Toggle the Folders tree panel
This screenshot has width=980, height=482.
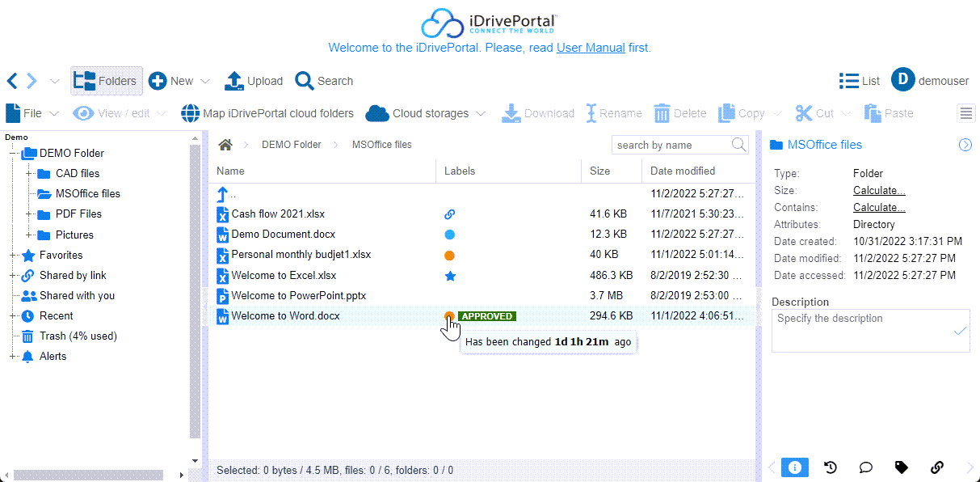pos(106,81)
